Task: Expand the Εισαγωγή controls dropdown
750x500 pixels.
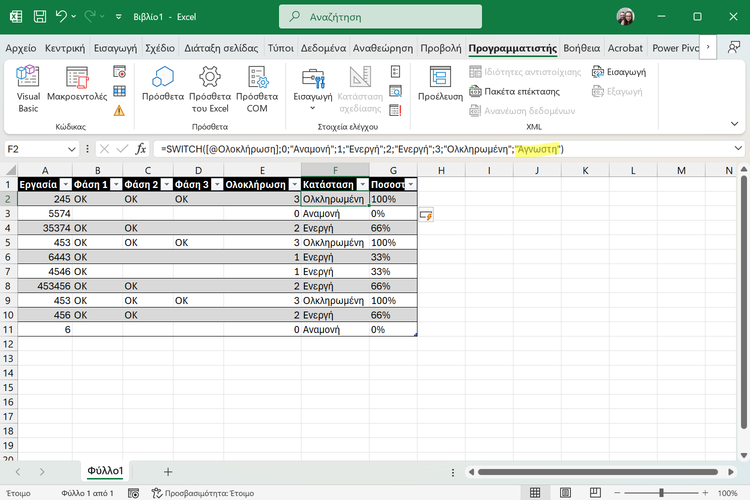Action: pyautogui.click(x=313, y=97)
